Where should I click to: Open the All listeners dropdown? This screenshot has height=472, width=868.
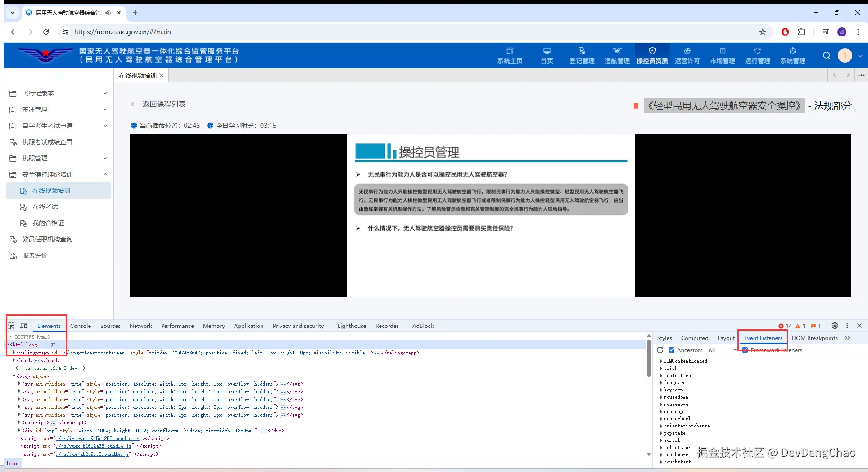[722, 350]
